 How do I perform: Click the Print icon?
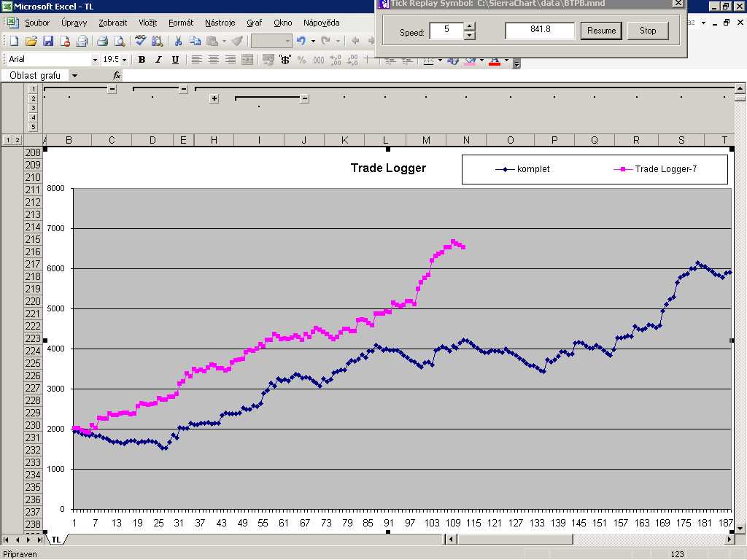tap(102, 42)
